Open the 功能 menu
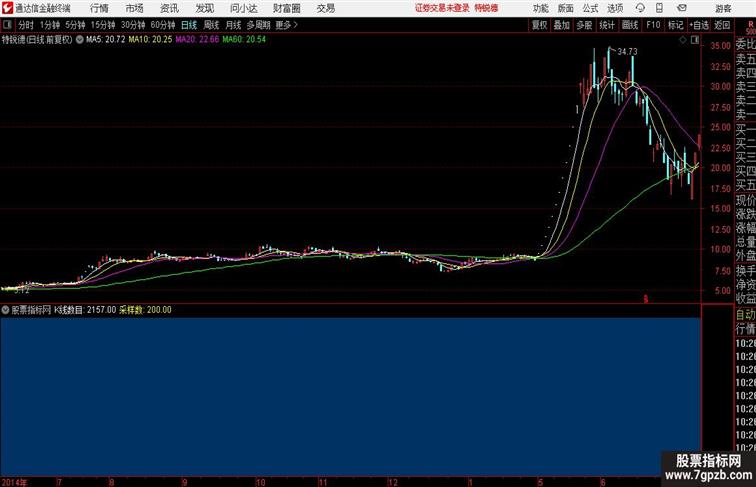This screenshot has width=756, height=487. point(540,8)
